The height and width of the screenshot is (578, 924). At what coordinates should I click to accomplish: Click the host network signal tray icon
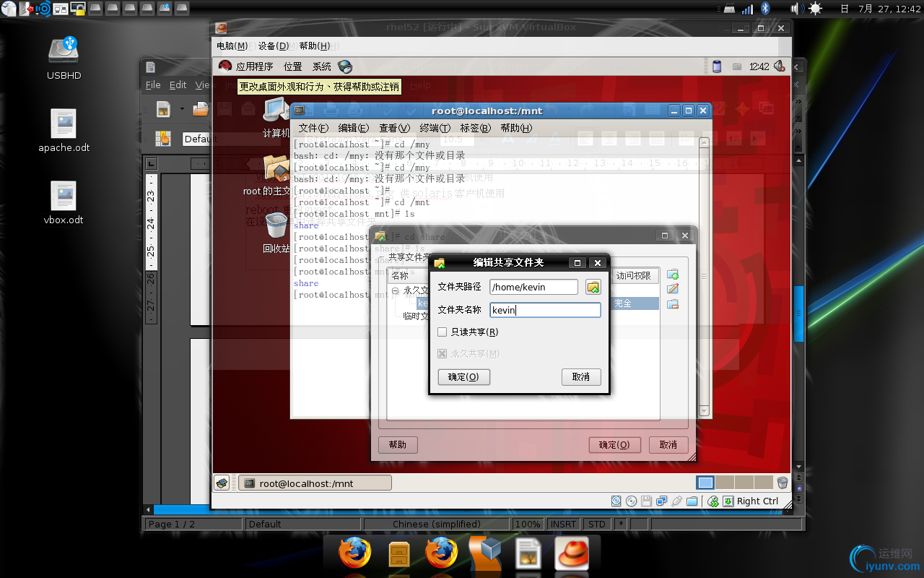click(747, 9)
